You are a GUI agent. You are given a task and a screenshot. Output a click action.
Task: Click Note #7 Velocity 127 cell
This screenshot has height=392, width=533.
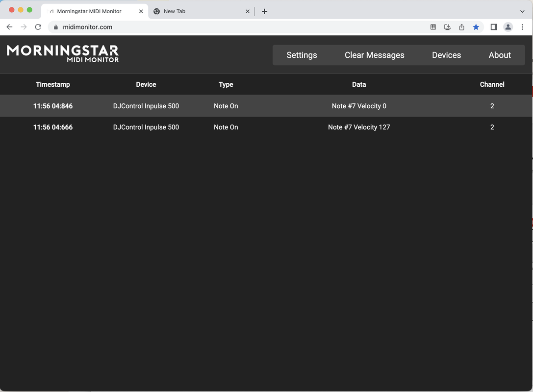[359, 127]
